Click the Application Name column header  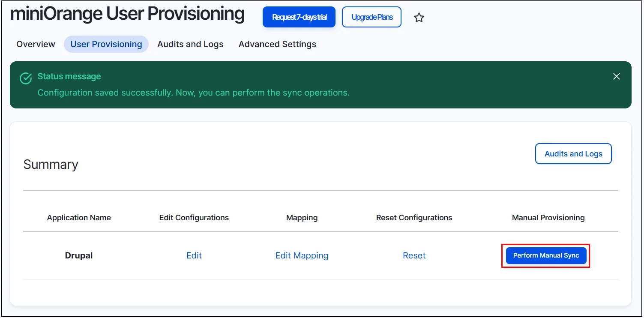79,218
